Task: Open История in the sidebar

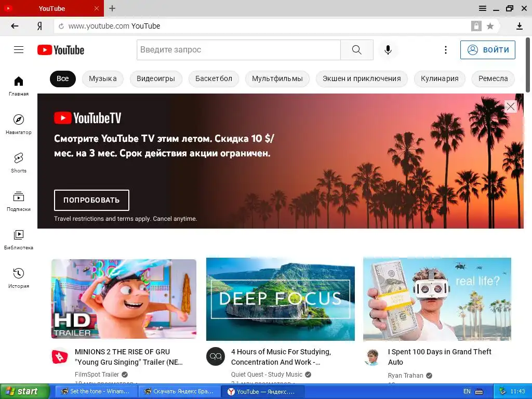Action: (x=19, y=278)
